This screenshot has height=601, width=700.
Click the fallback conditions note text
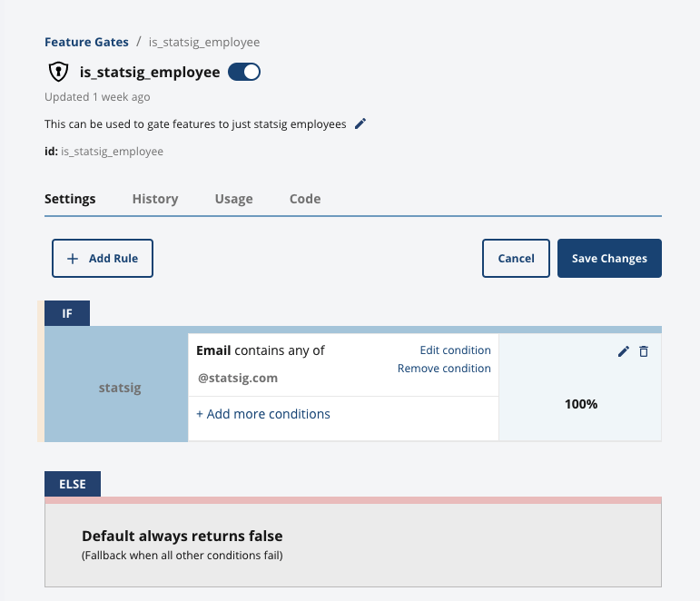tap(182, 556)
